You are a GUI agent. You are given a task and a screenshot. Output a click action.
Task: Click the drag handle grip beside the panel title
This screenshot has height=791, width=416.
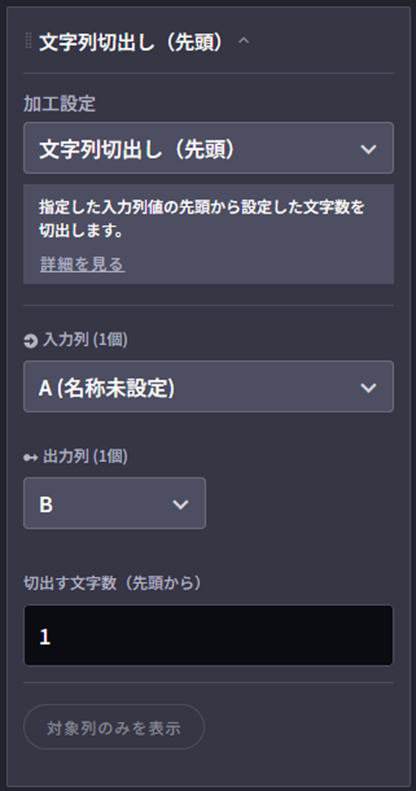click(28, 42)
